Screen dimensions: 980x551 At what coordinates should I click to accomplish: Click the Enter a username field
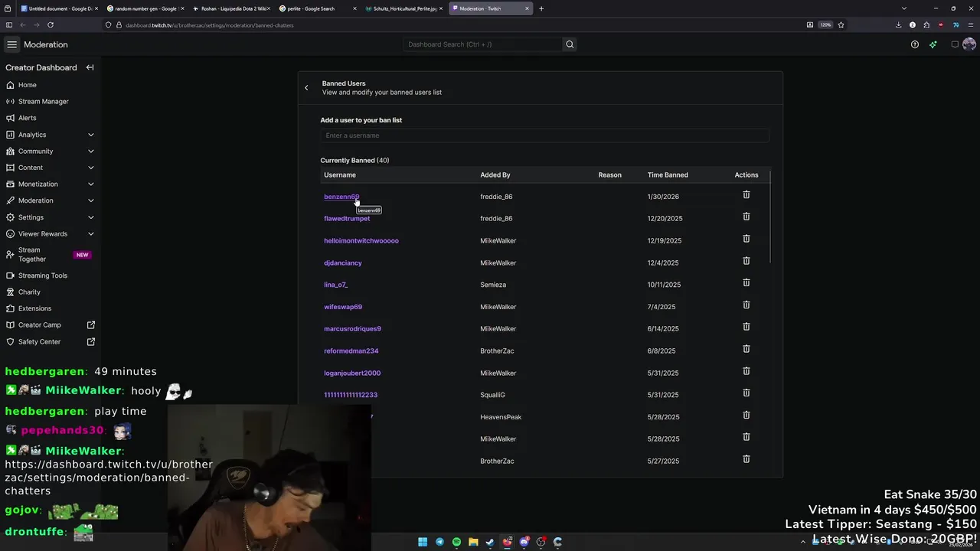pyautogui.click(x=545, y=135)
